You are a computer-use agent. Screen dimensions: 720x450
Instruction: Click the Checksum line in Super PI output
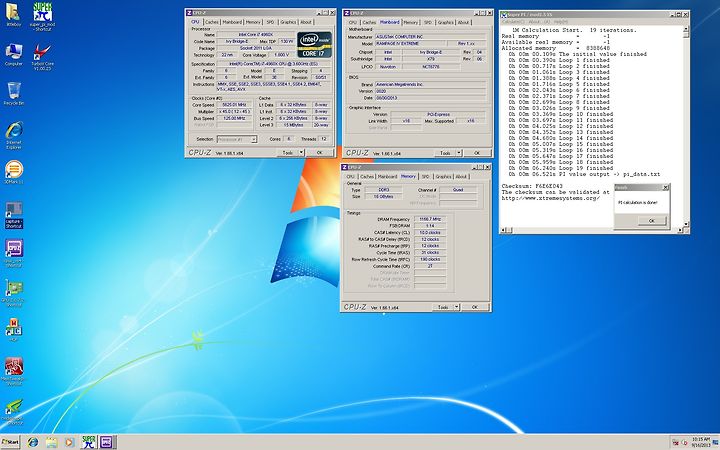point(532,186)
